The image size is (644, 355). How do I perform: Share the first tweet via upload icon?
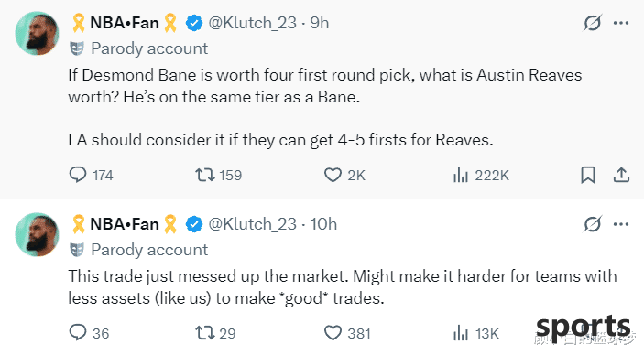(621, 175)
